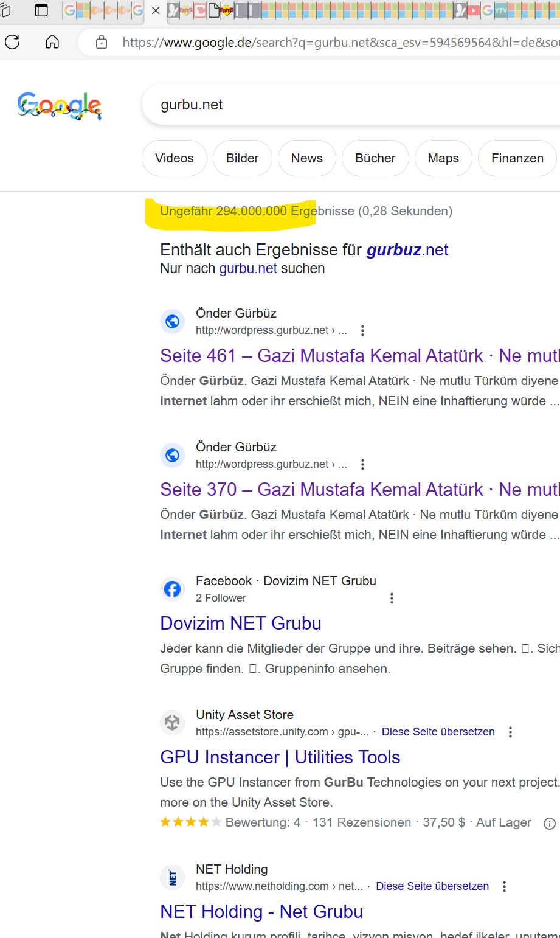Viewport: 560px width, 938px height.
Task: Click the Facebook favicon icon
Action: tap(173, 589)
